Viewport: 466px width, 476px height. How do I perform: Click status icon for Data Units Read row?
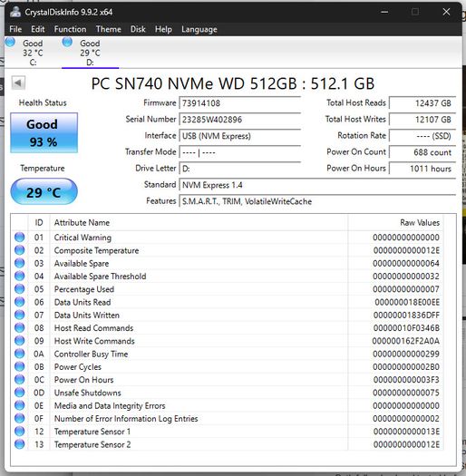19,302
